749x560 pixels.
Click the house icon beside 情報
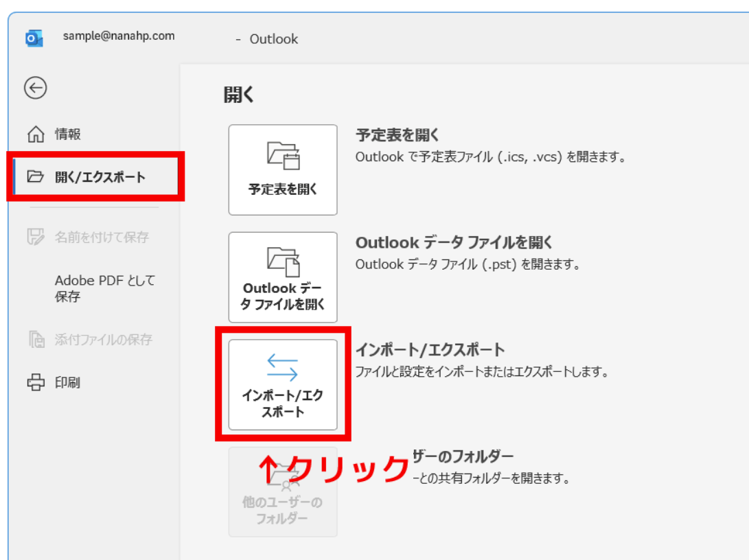(35, 135)
